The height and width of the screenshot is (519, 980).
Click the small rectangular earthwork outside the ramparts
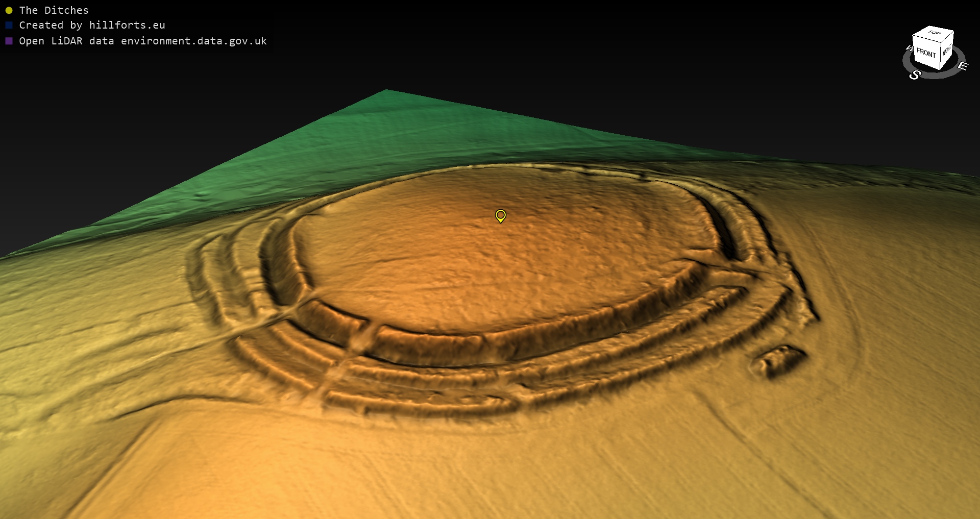coord(778,360)
